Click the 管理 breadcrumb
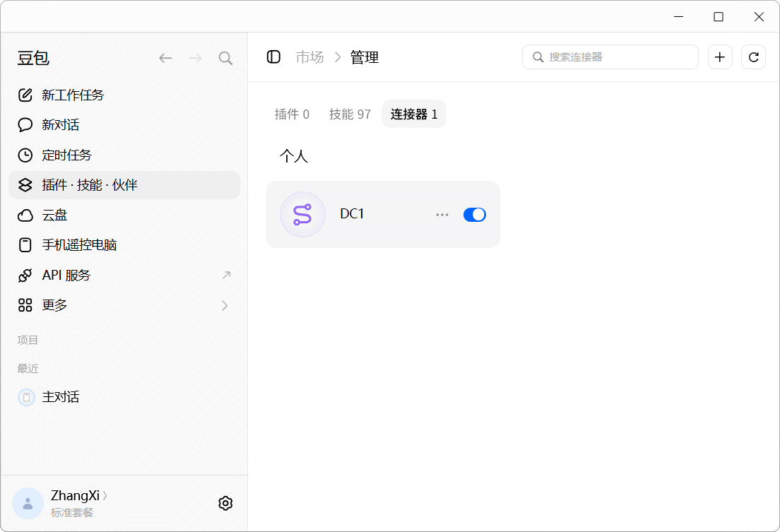The width and height of the screenshot is (780, 532). [364, 57]
